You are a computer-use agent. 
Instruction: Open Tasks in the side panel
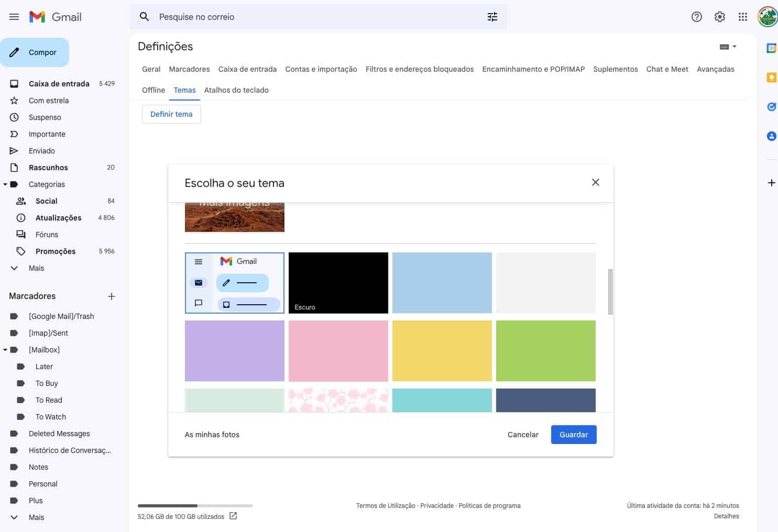click(x=771, y=106)
